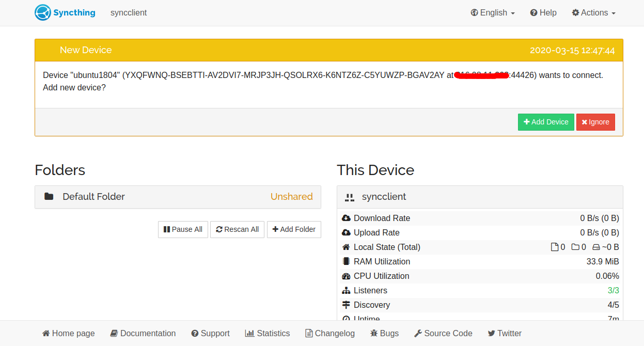This screenshot has width=644, height=346.
Task: Open the Source Code footer link
Action: (x=443, y=333)
